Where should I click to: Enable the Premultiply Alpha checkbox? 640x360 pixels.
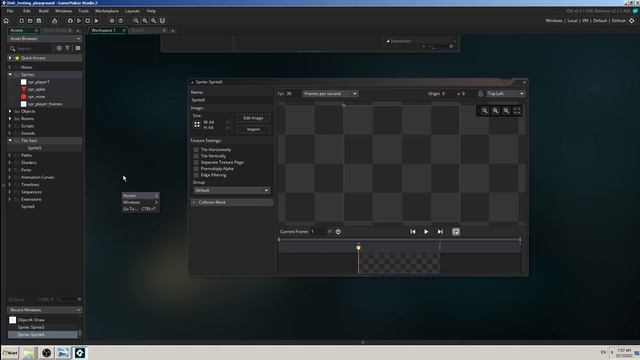click(x=196, y=169)
